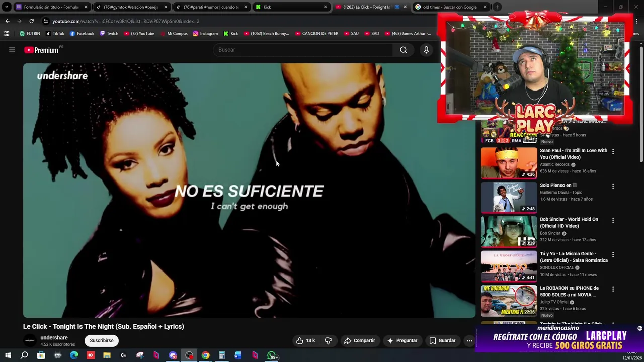Image resolution: width=644 pixels, height=362 pixels.
Task: Open Calculator from taskbar
Action: [222, 356]
